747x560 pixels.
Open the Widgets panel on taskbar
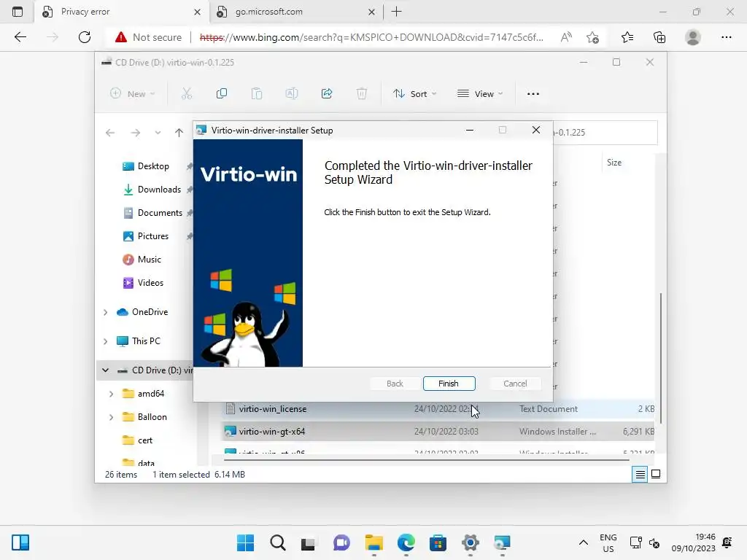(x=20, y=542)
